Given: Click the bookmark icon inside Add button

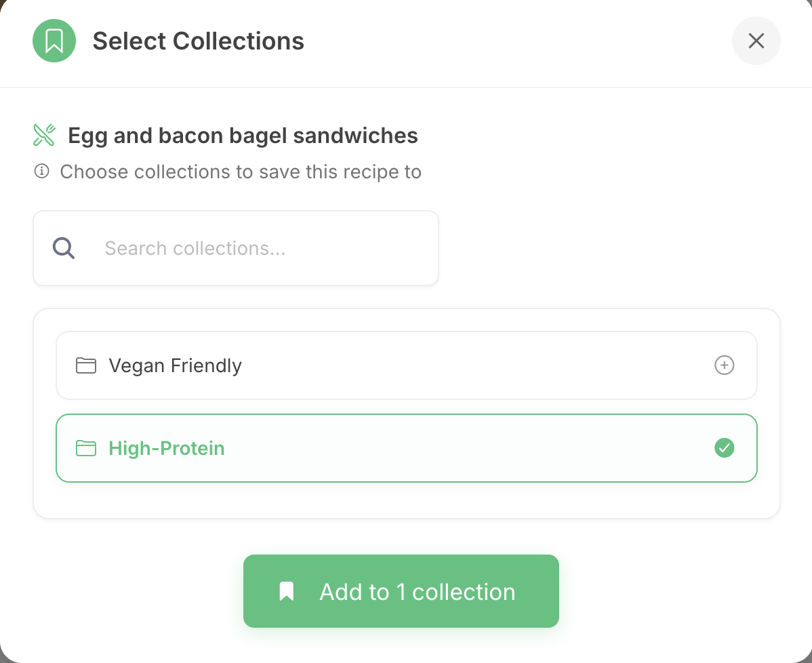Looking at the screenshot, I should tap(287, 591).
